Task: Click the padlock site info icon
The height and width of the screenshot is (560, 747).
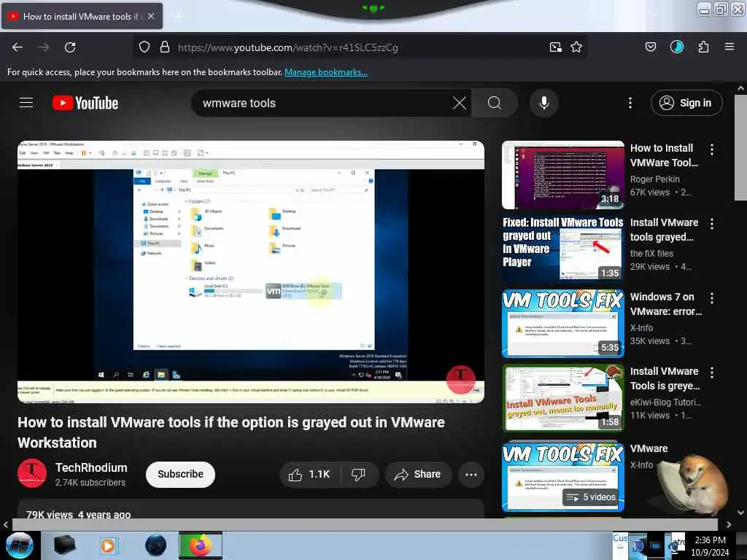Action: [x=165, y=47]
